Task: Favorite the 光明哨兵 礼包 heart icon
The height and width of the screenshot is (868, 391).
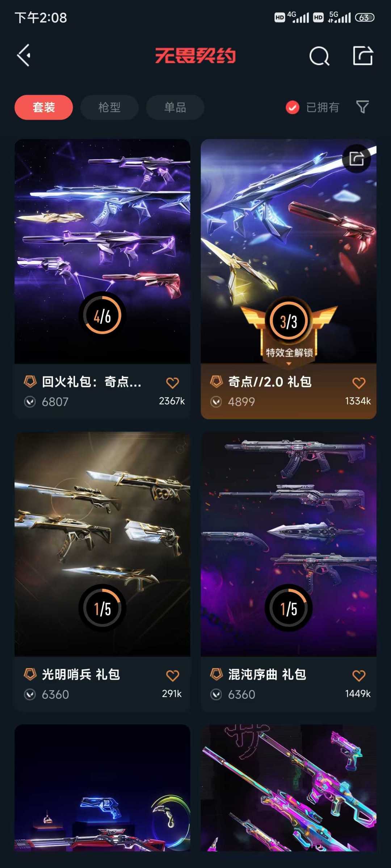Action: pyautogui.click(x=172, y=675)
